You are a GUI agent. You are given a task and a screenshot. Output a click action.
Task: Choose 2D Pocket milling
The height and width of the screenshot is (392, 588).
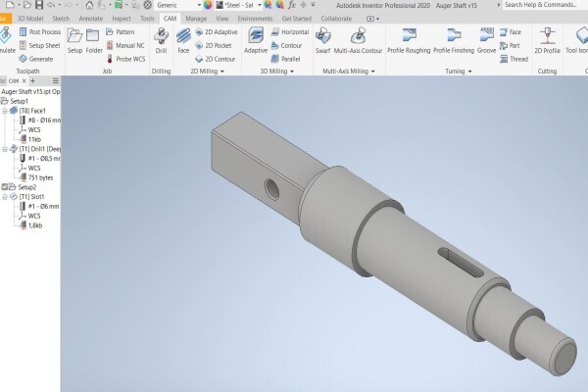click(214, 45)
